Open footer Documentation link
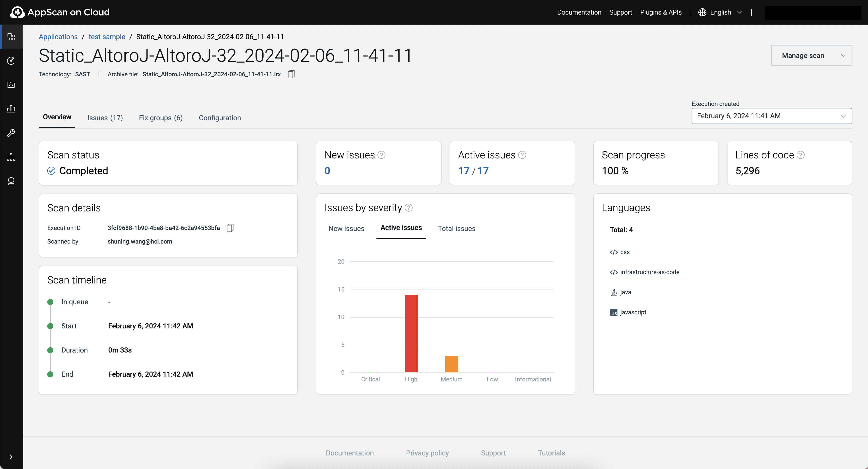Image resolution: width=868 pixels, height=469 pixels. click(349, 453)
